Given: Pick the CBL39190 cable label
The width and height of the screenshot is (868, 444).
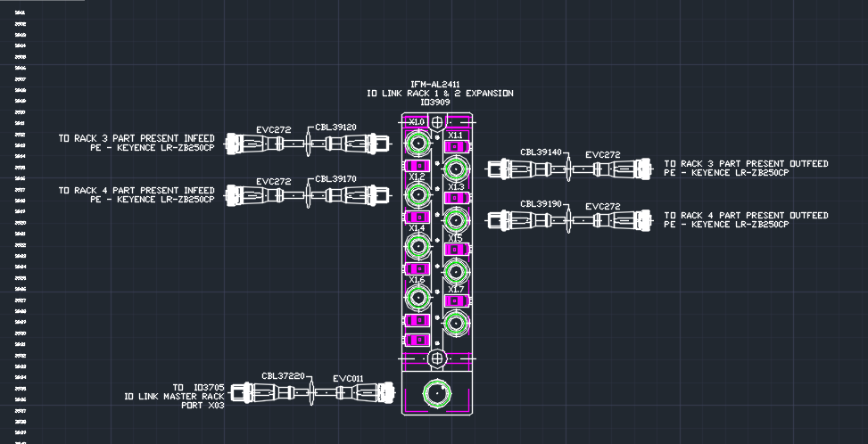Looking at the screenshot, I should point(541,204).
